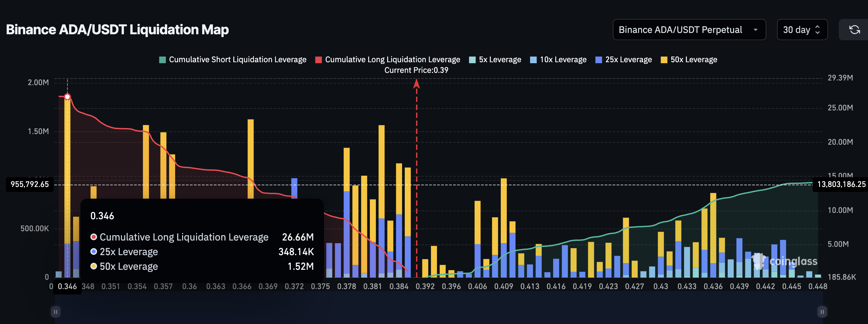Open the Binance ADA/USDT Perpetual dropdown
The width and height of the screenshot is (868, 324).
tap(690, 30)
